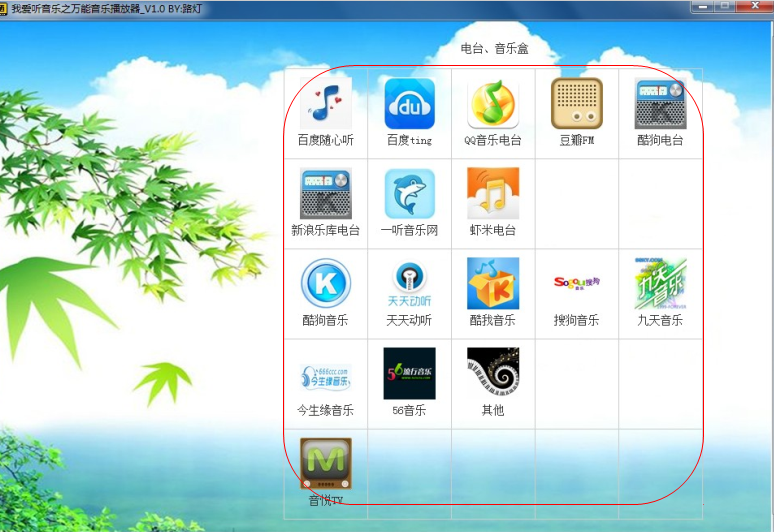Open the 酷我音乐 box icon
The height and width of the screenshot is (532, 774).
pos(493,283)
